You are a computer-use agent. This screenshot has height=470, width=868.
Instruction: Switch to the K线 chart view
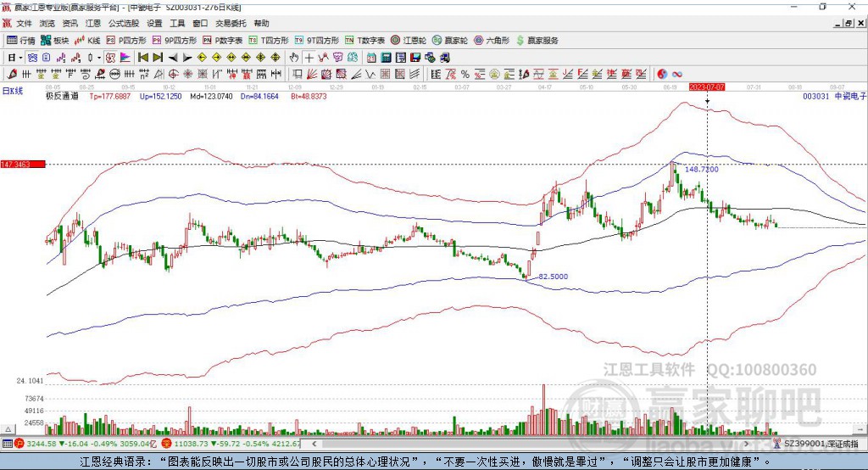pos(87,41)
